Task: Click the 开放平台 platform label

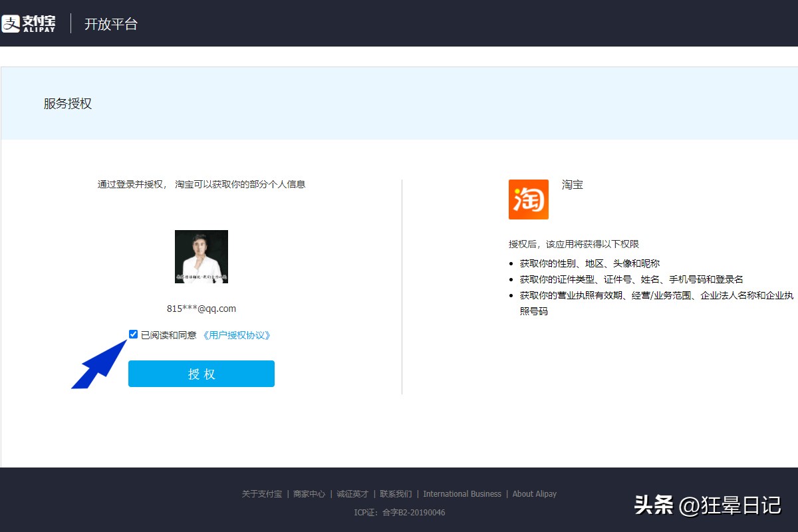Action: tap(111, 24)
